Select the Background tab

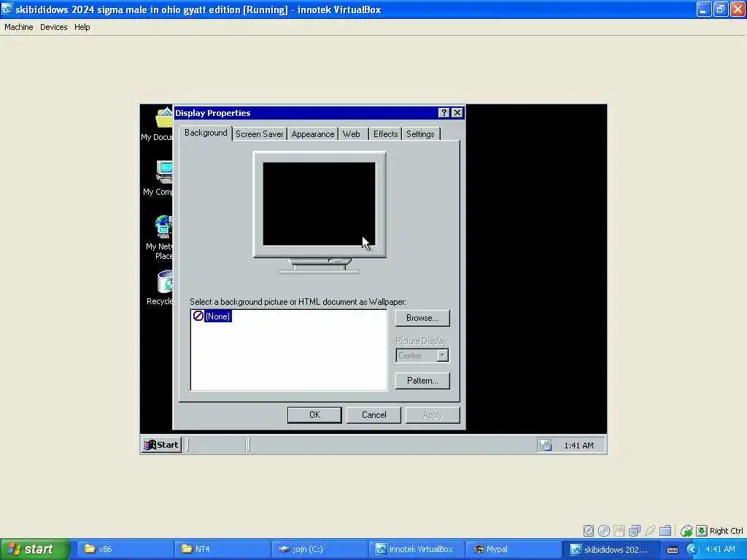tap(206, 133)
